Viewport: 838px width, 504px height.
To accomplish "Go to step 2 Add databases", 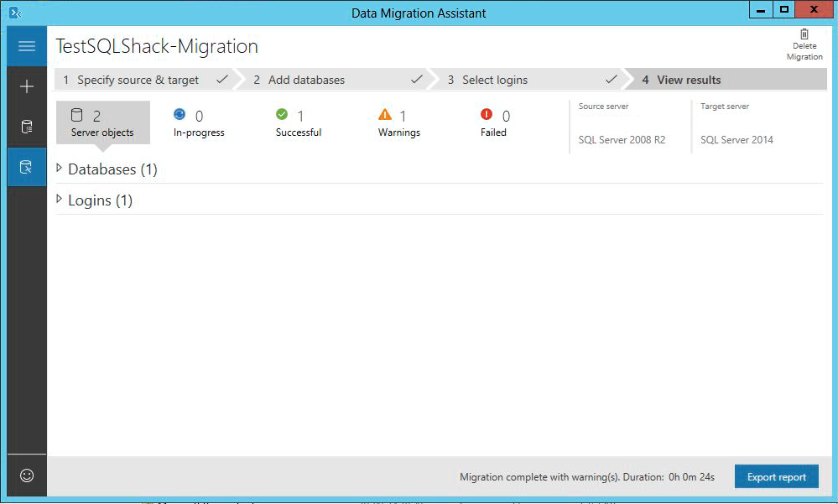I will pos(306,80).
